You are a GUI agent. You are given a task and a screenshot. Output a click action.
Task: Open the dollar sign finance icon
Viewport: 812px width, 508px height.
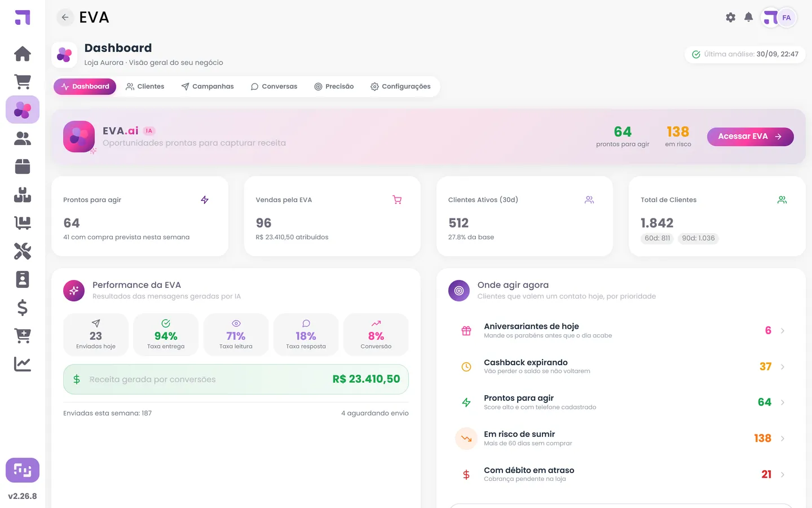tap(23, 308)
